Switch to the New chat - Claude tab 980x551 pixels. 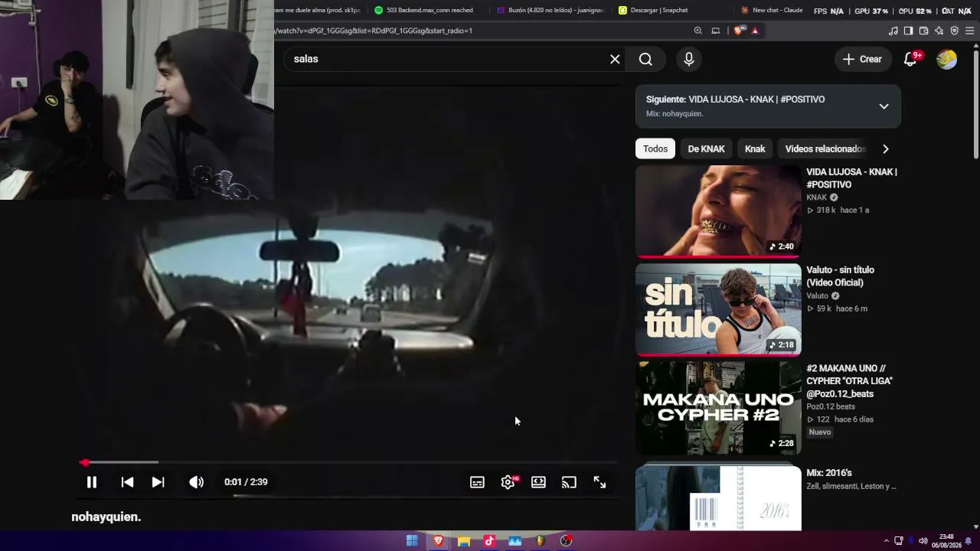[x=772, y=10]
